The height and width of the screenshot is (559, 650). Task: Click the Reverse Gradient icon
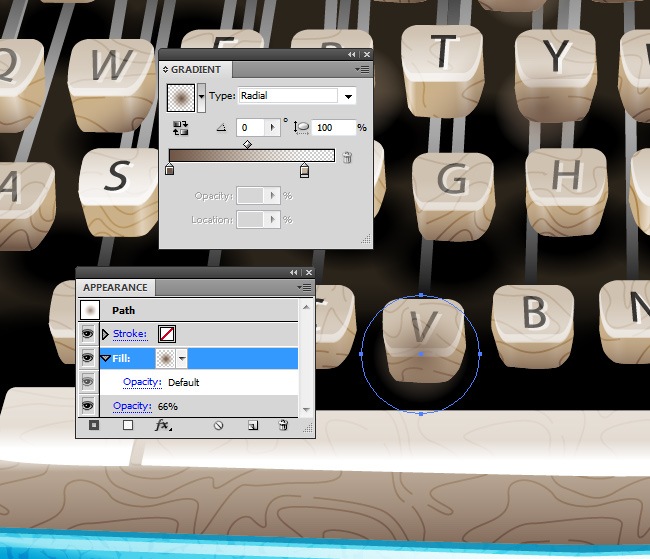click(x=180, y=128)
